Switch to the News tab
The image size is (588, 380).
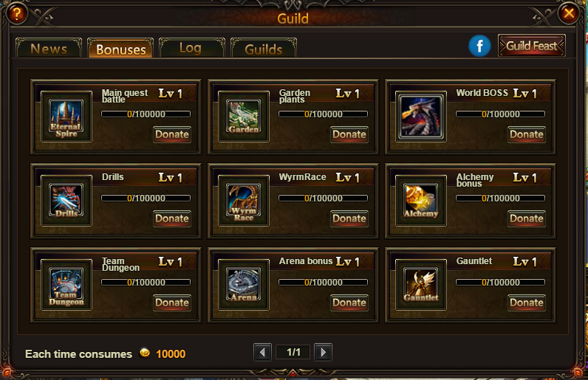49,48
